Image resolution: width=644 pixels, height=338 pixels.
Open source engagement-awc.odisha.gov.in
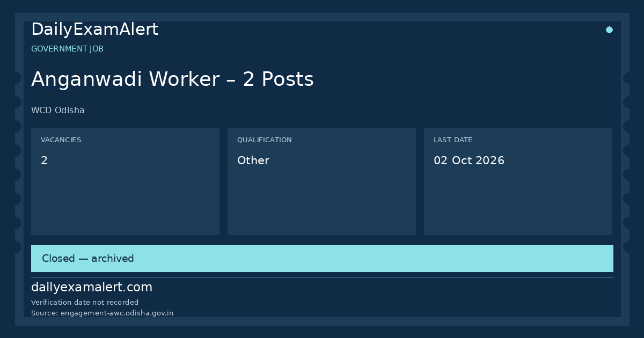pyautogui.click(x=102, y=313)
